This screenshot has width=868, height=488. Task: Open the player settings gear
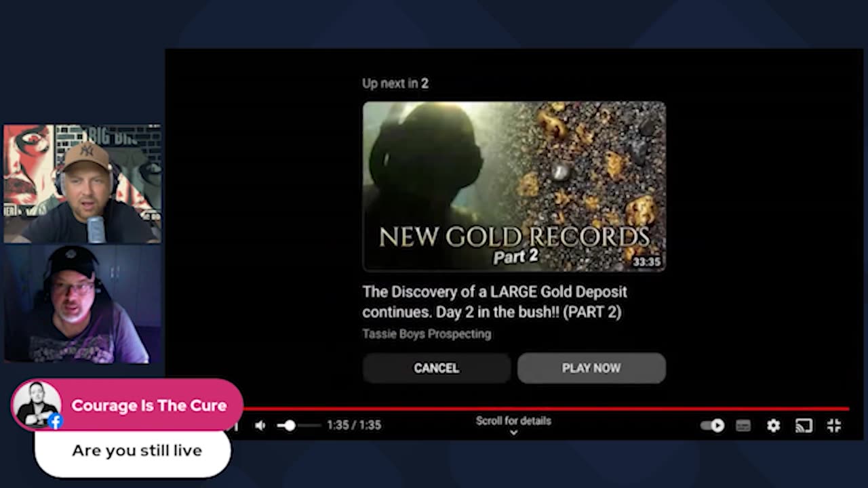[773, 425]
